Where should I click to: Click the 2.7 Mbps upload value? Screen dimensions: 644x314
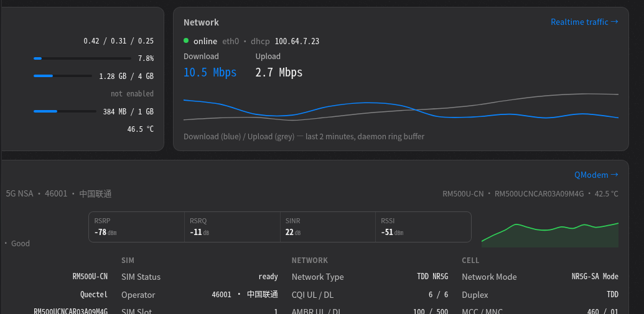[x=279, y=73]
